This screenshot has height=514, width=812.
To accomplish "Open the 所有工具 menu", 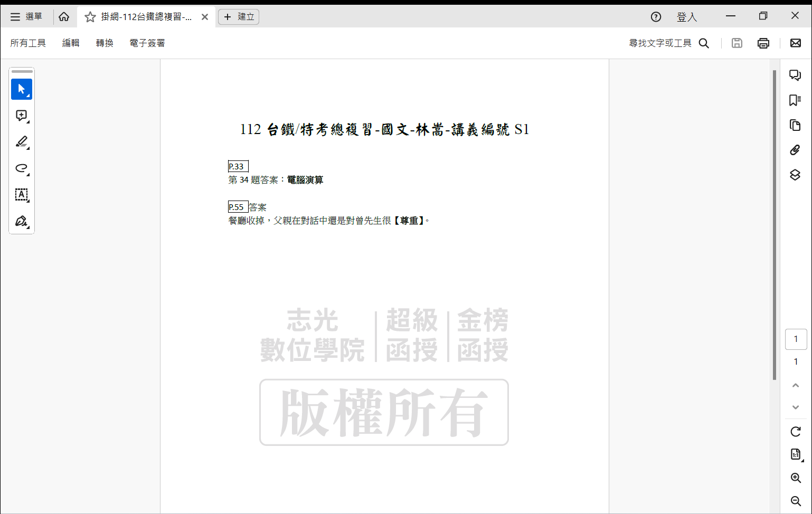I will point(28,43).
